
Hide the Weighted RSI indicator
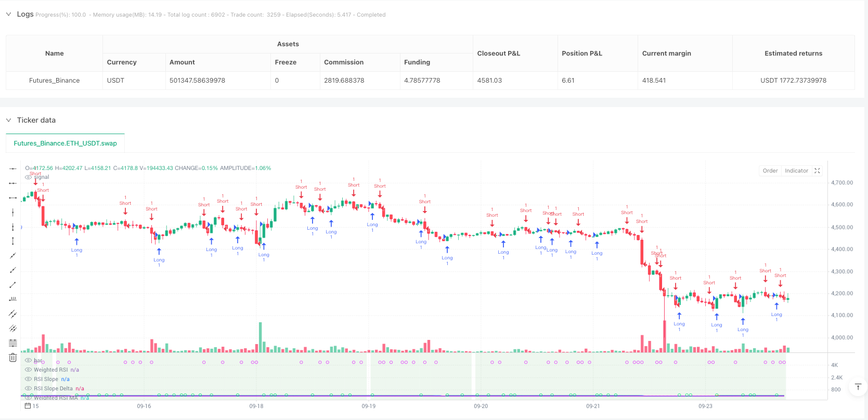point(29,370)
